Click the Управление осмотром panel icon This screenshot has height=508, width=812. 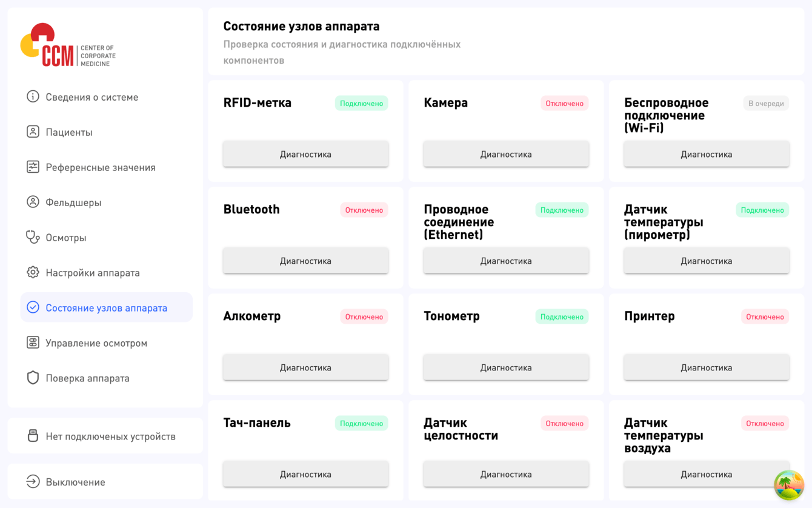click(x=33, y=343)
